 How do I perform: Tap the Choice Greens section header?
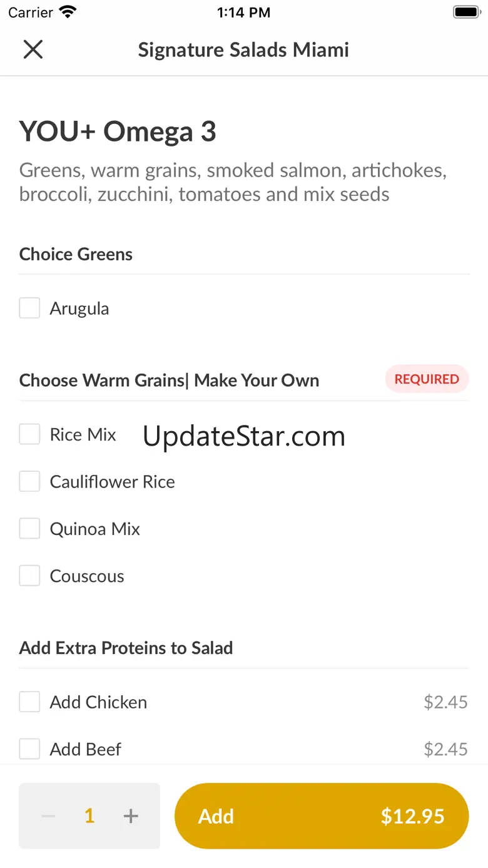coord(76,254)
